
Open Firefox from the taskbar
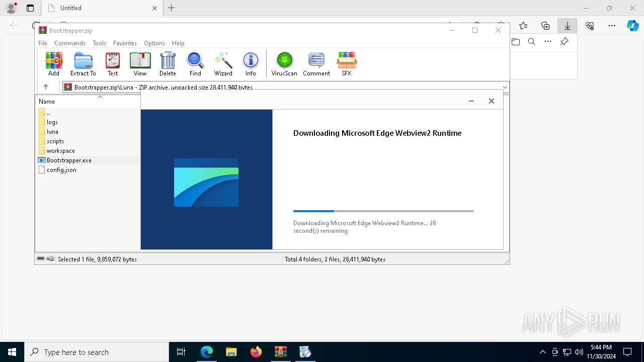[x=256, y=352]
